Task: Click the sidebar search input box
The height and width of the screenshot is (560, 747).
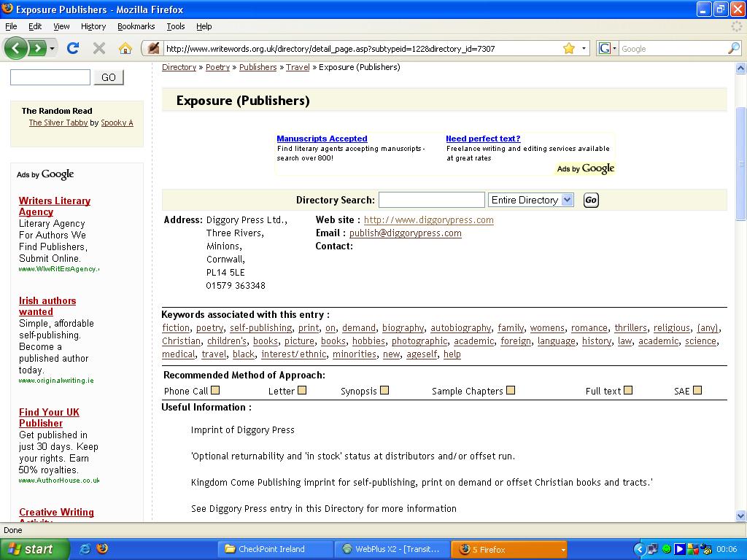Action: pos(50,77)
